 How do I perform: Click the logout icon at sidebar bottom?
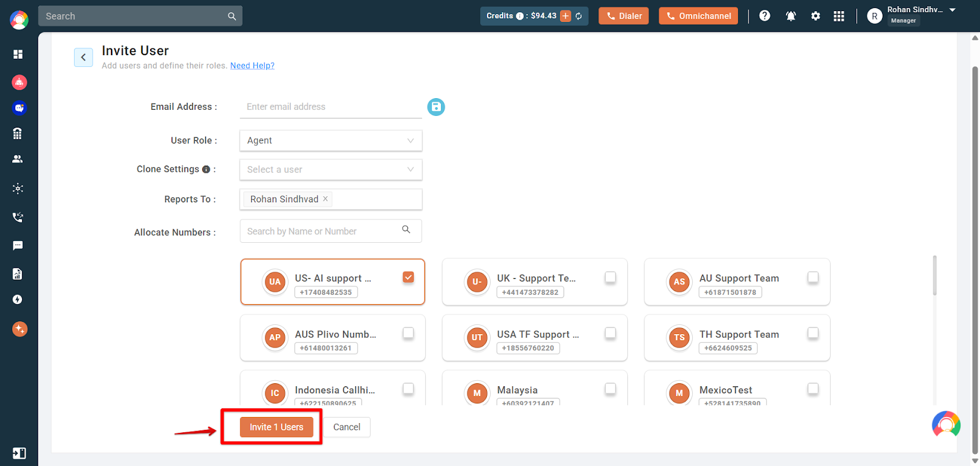pyautogui.click(x=19, y=453)
